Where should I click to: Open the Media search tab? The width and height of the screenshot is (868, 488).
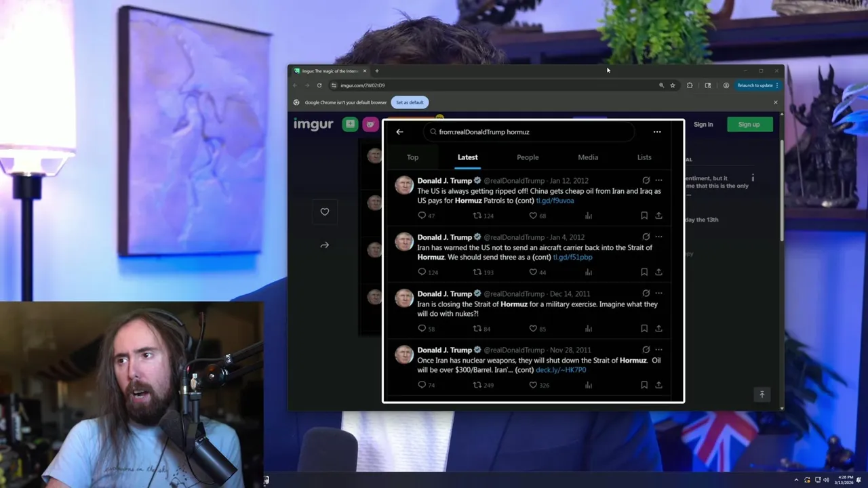pos(588,157)
